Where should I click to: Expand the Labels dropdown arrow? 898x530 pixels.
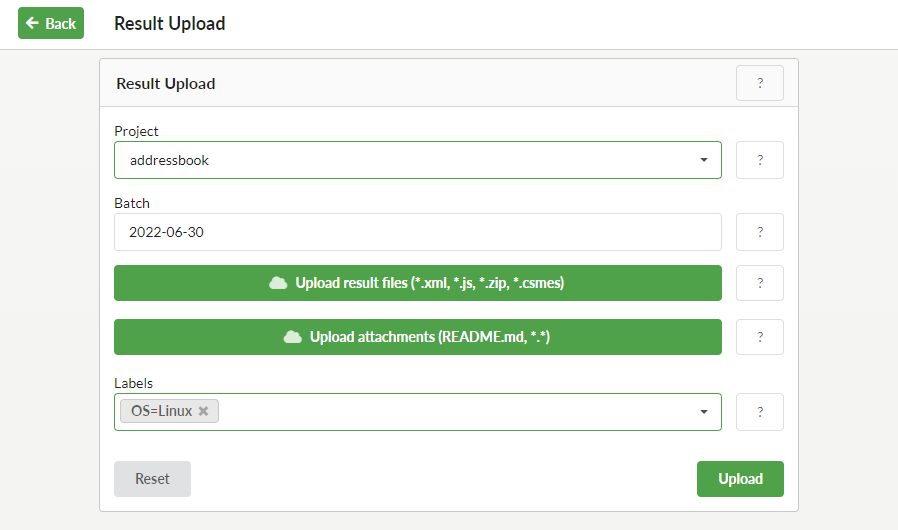click(704, 412)
